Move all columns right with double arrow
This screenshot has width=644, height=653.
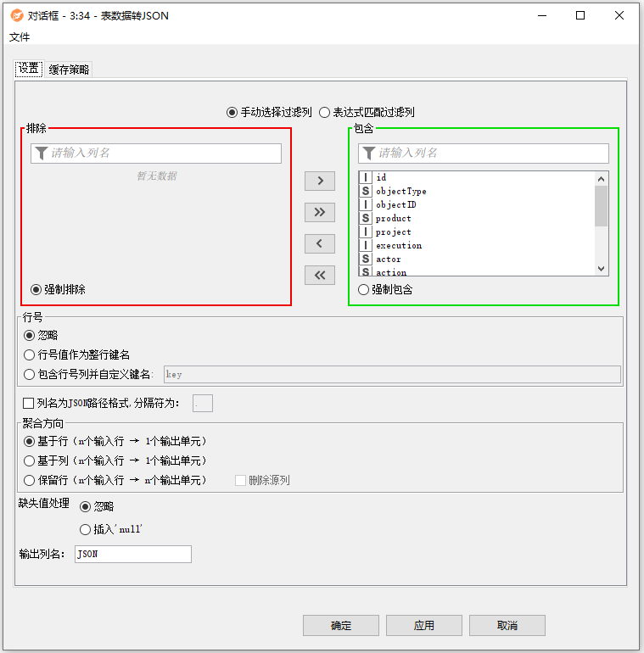[x=320, y=212]
